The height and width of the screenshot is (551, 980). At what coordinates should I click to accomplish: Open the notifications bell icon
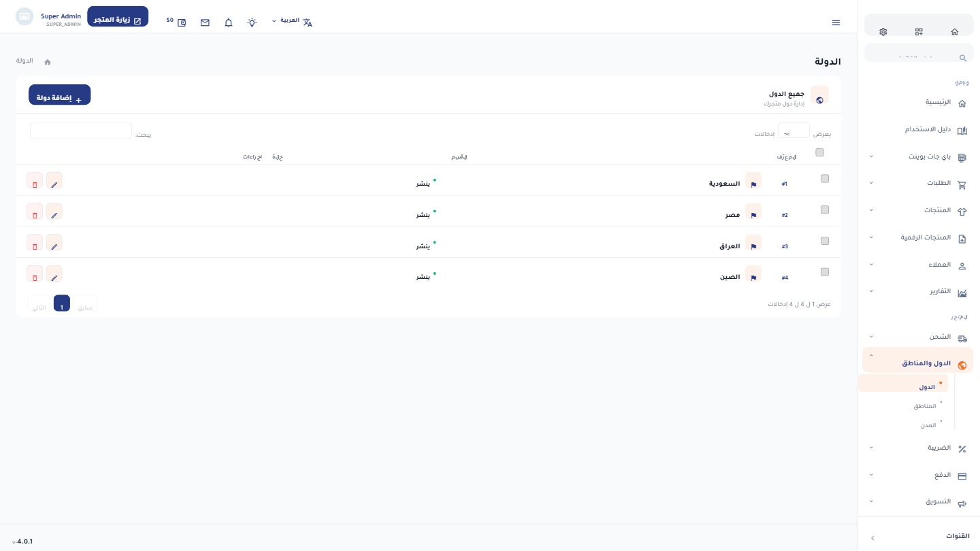pos(229,22)
